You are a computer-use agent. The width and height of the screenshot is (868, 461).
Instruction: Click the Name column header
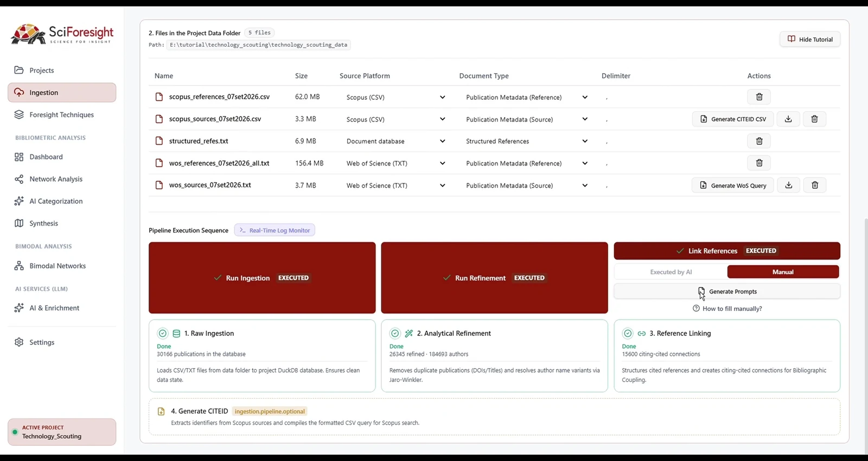point(164,76)
